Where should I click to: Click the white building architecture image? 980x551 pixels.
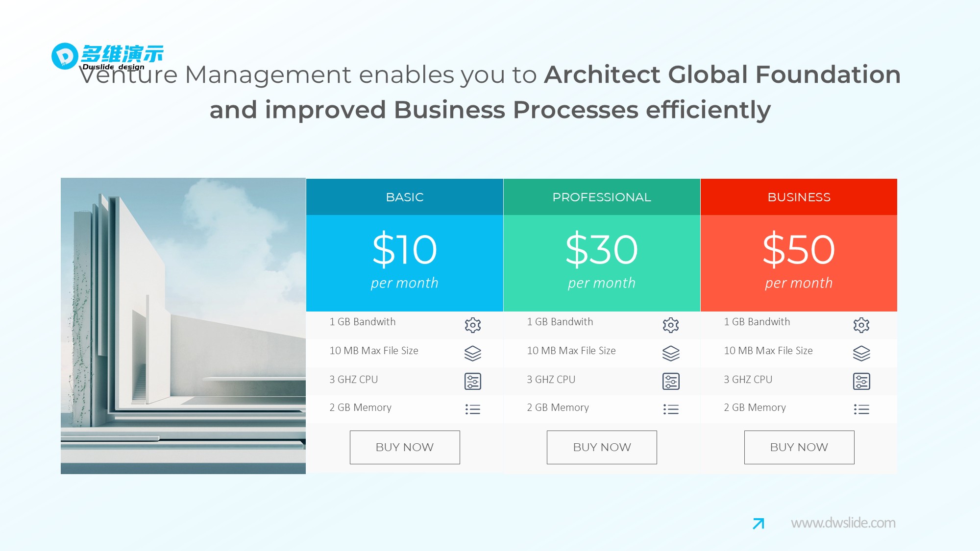coord(183,326)
